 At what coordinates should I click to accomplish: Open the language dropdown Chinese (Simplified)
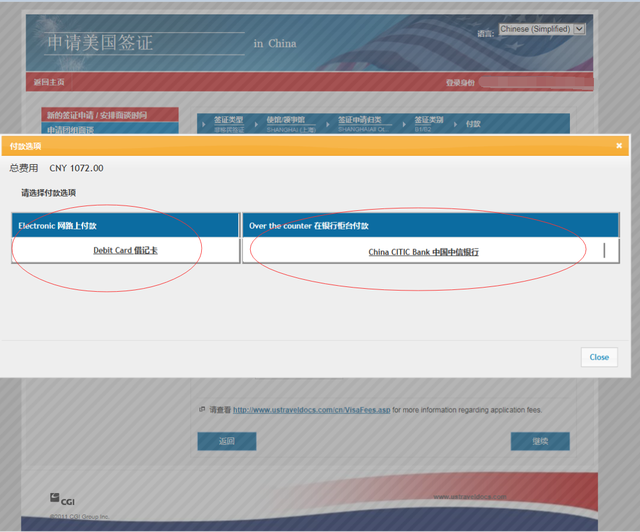542,29
